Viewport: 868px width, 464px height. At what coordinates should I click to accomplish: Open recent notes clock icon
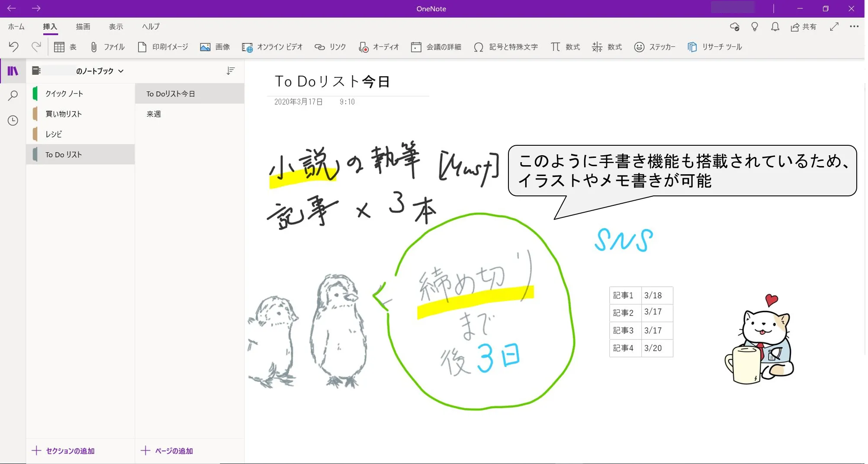pos(13,120)
